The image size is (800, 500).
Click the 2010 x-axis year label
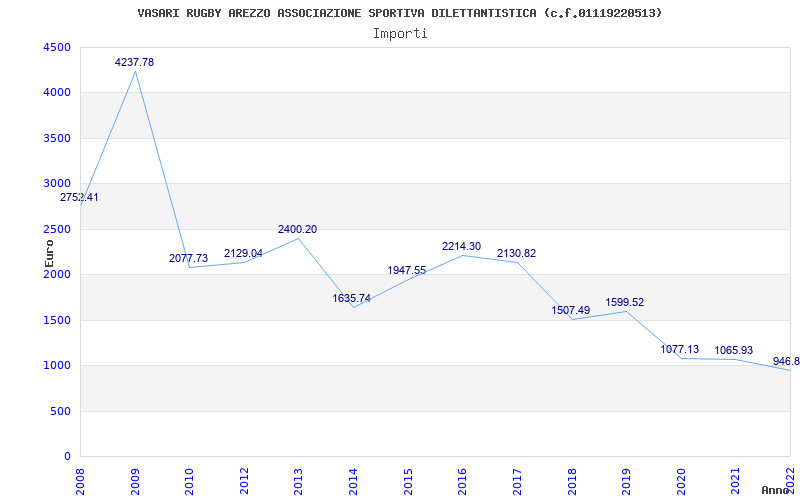pos(190,480)
